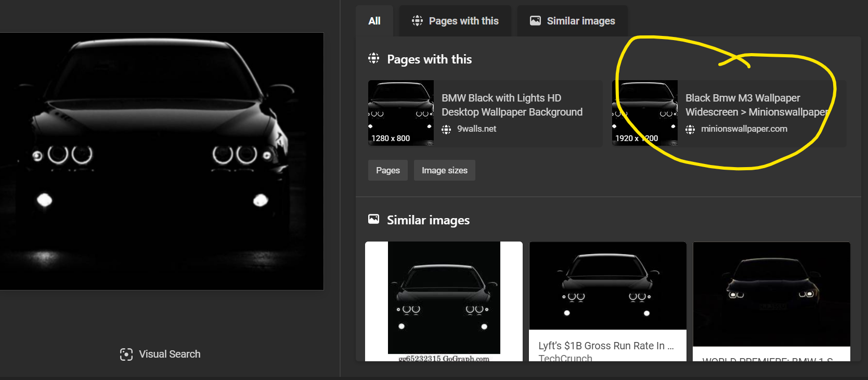The image size is (868, 380).
Task: Open the 9walls.net source link
Action: [x=476, y=129]
